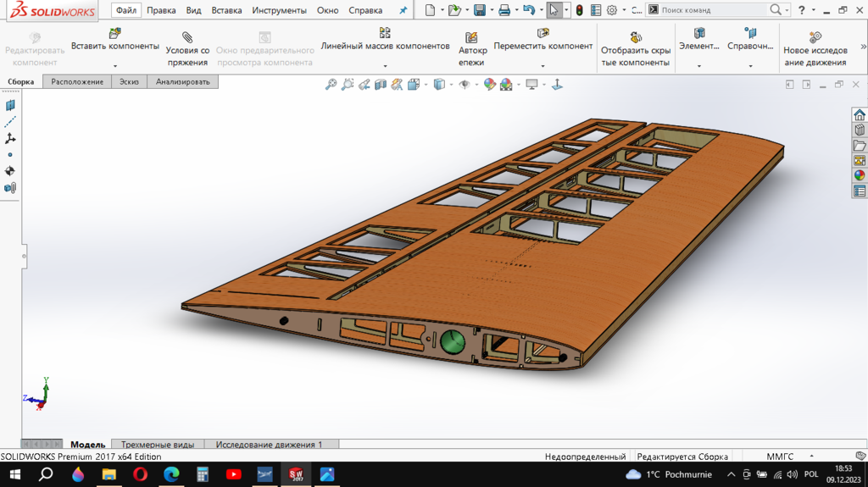
Task: Click the Rebuild traffic light icon
Action: (x=579, y=10)
